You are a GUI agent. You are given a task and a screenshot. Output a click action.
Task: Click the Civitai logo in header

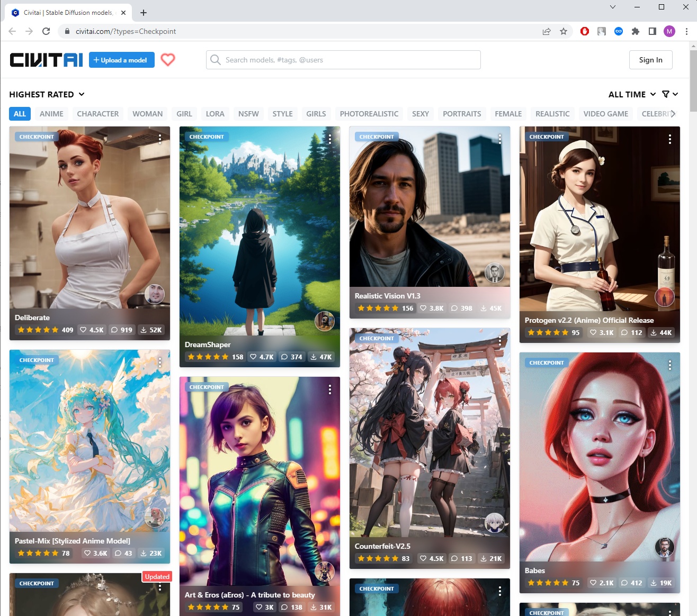(47, 60)
